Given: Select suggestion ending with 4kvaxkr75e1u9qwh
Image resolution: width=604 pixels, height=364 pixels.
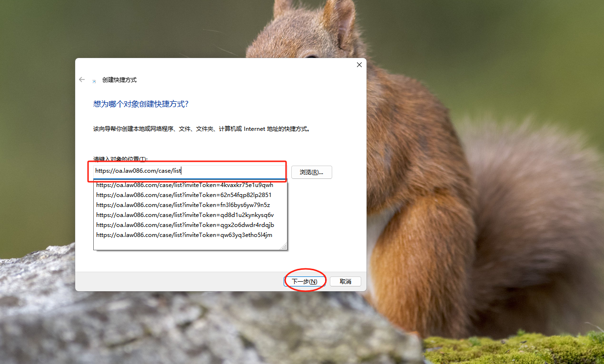Looking at the screenshot, I should click(x=185, y=185).
